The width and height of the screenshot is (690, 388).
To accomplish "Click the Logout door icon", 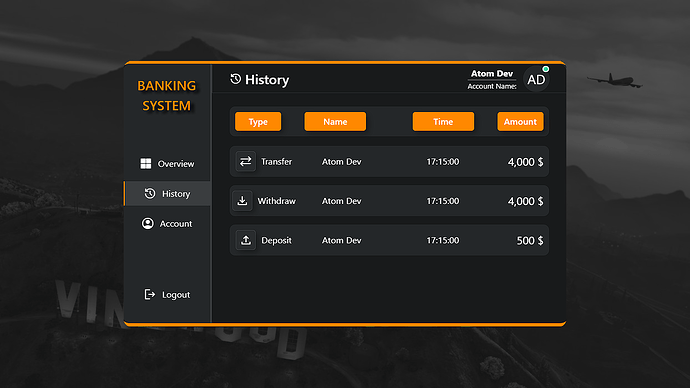I will 150,294.
